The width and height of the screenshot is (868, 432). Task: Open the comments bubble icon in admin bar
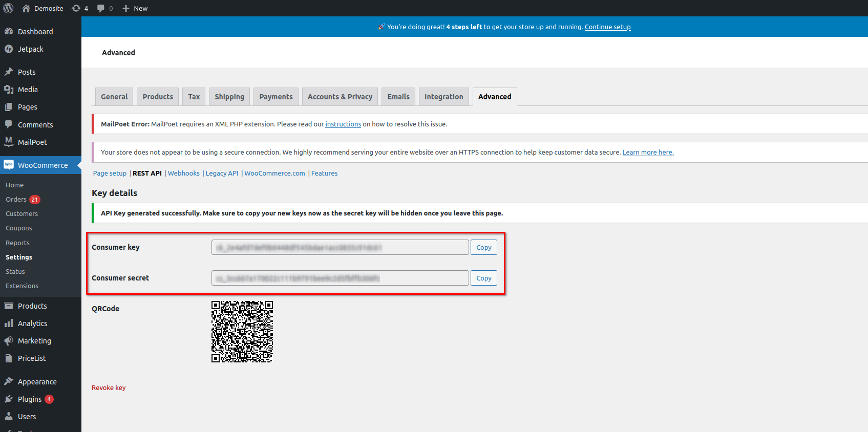click(101, 8)
